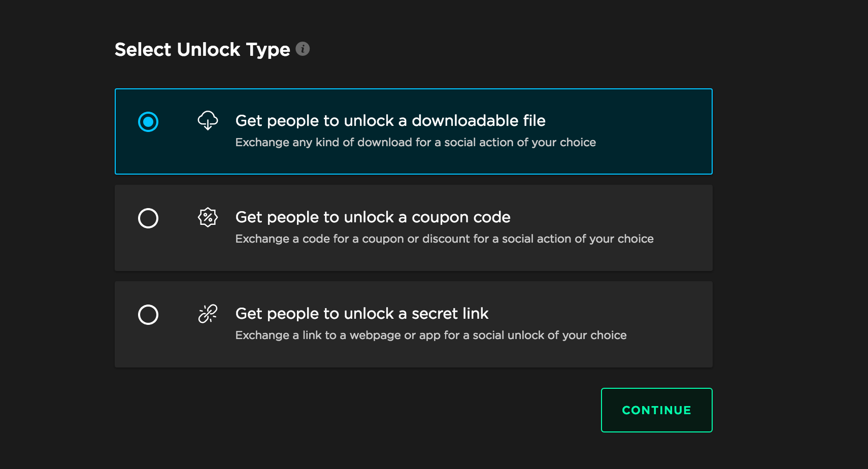Click the 'Exchange a link to a webpage' description

[431, 335]
